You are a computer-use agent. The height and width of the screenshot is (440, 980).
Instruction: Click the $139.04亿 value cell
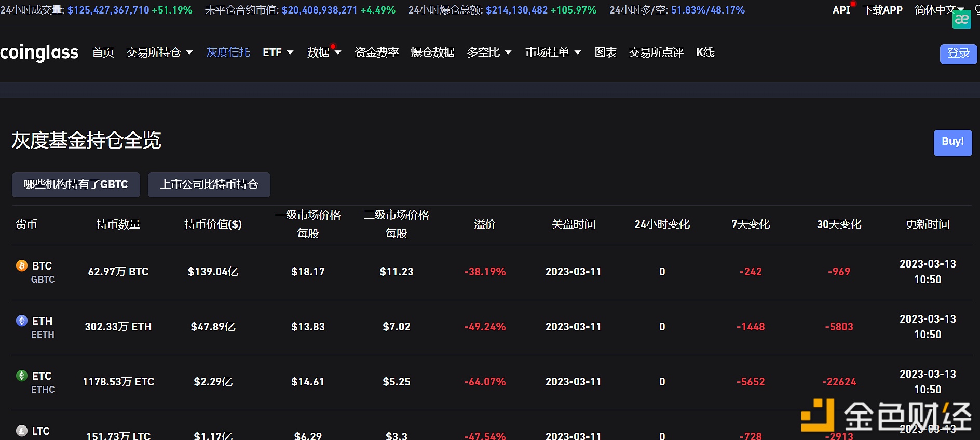(x=213, y=272)
